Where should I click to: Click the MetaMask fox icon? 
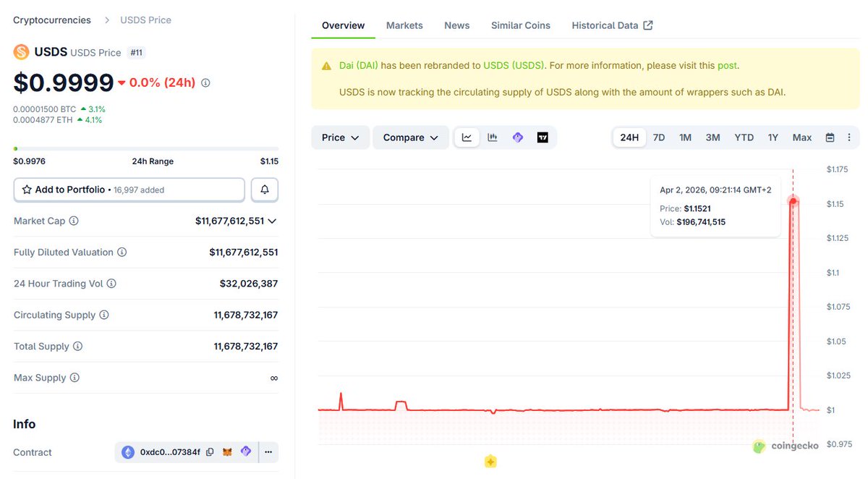click(227, 452)
